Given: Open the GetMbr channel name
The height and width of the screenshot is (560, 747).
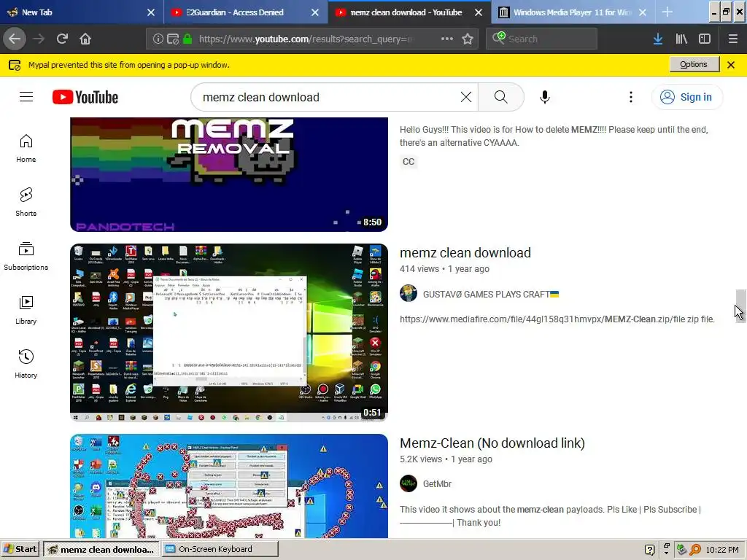Looking at the screenshot, I should coord(437,484).
